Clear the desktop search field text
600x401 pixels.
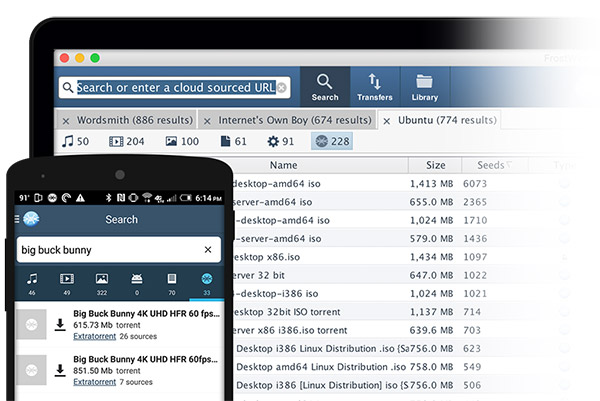(282, 88)
